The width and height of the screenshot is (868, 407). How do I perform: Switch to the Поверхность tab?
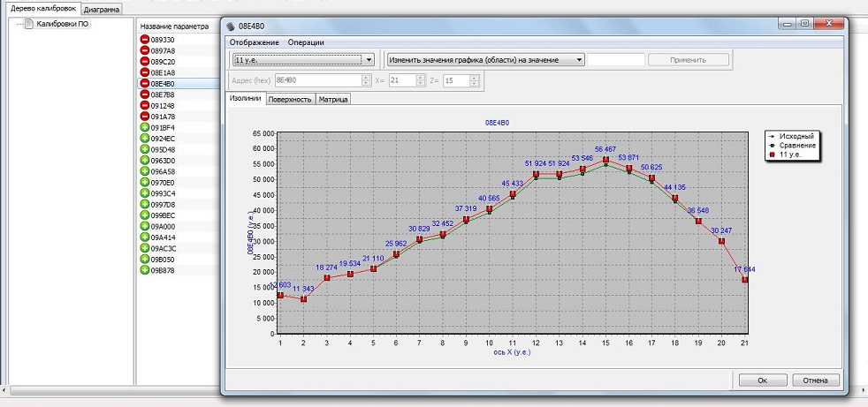click(290, 99)
